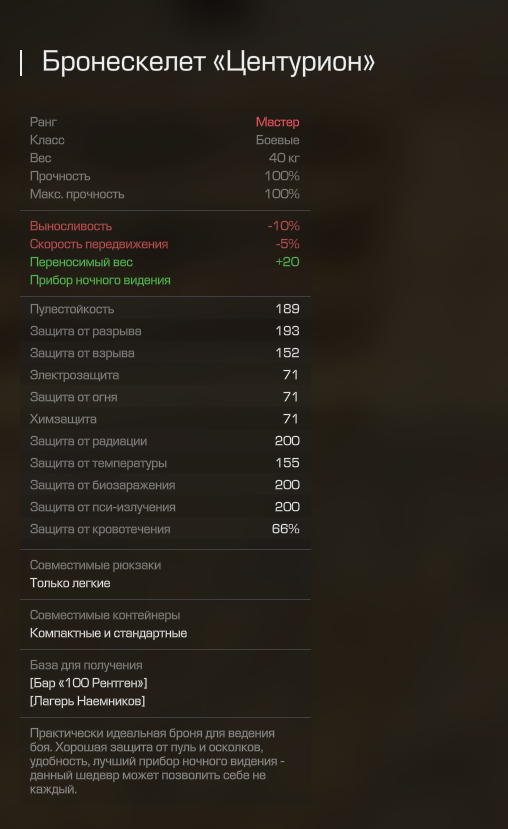Open the Лагерь Наемников base link
The height and width of the screenshot is (829, 508).
(x=87, y=701)
